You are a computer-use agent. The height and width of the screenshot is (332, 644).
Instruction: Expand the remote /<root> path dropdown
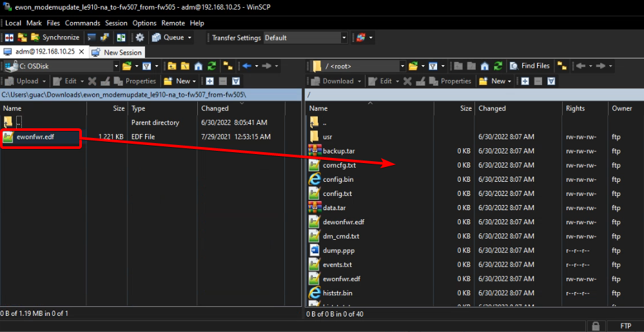pos(402,66)
